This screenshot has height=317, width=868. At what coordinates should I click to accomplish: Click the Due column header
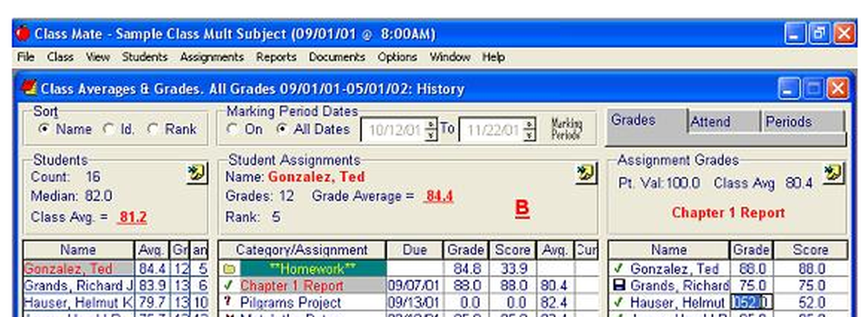click(415, 250)
